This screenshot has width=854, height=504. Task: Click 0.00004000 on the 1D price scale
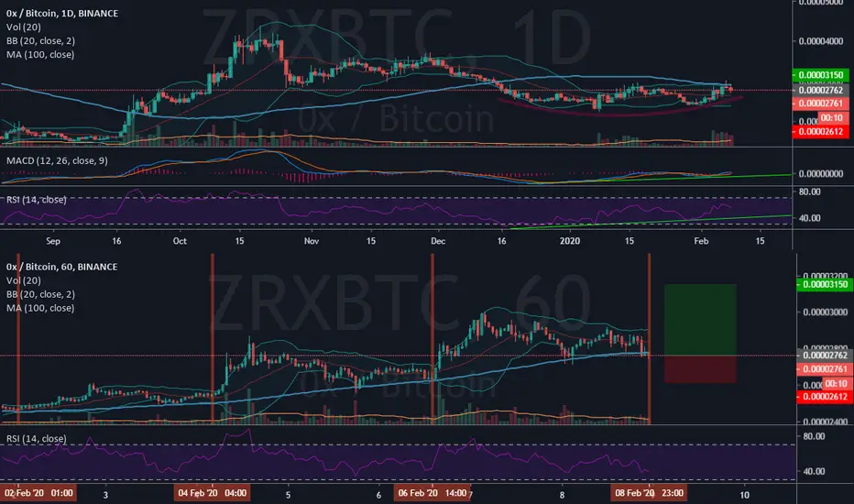tap(821, 41)
